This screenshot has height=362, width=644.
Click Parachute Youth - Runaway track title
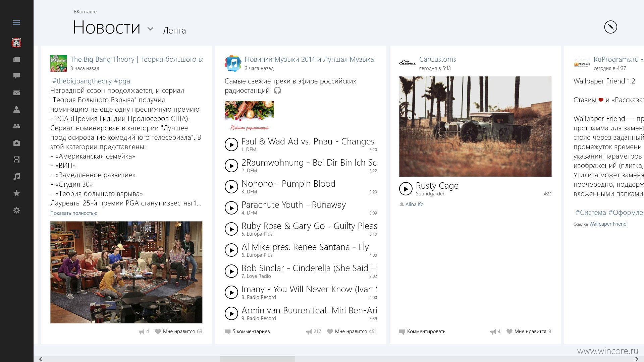(293, 205)
